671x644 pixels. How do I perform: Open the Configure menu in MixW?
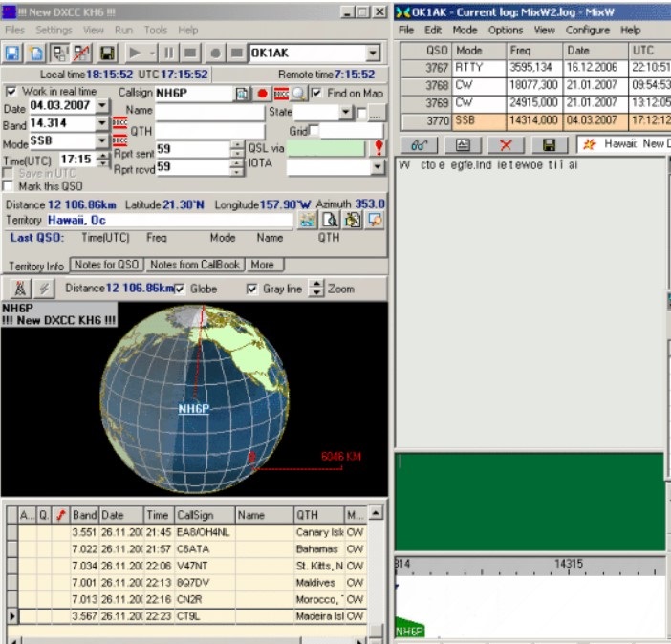click(587, 30)
